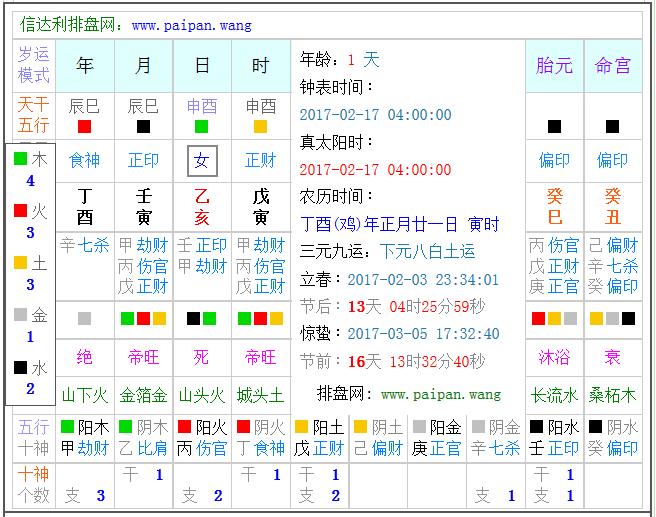Click the green swatch below purple 申酉
Screen dimensions: 656x517
202,126
